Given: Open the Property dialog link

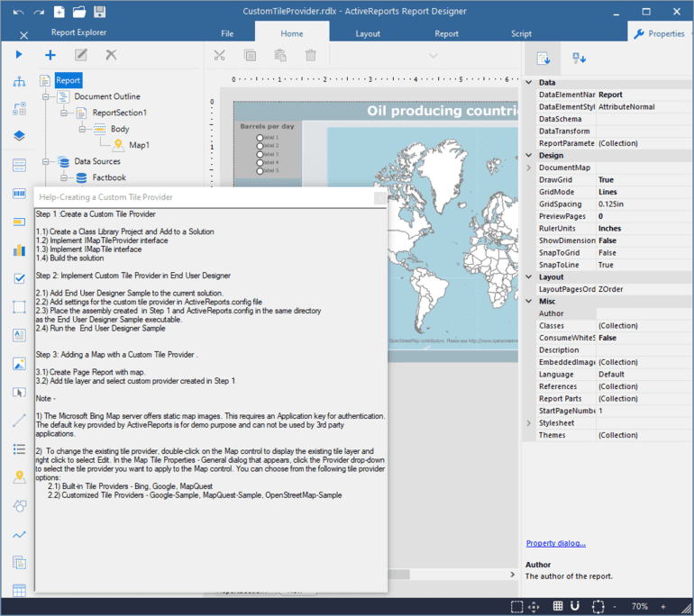Looking at the screenshot, I should click(556, 543).
